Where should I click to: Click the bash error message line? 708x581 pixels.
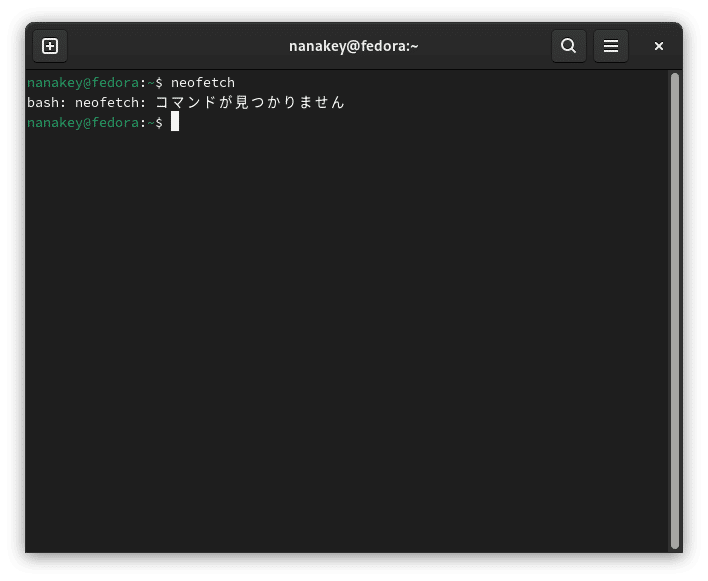186,102
